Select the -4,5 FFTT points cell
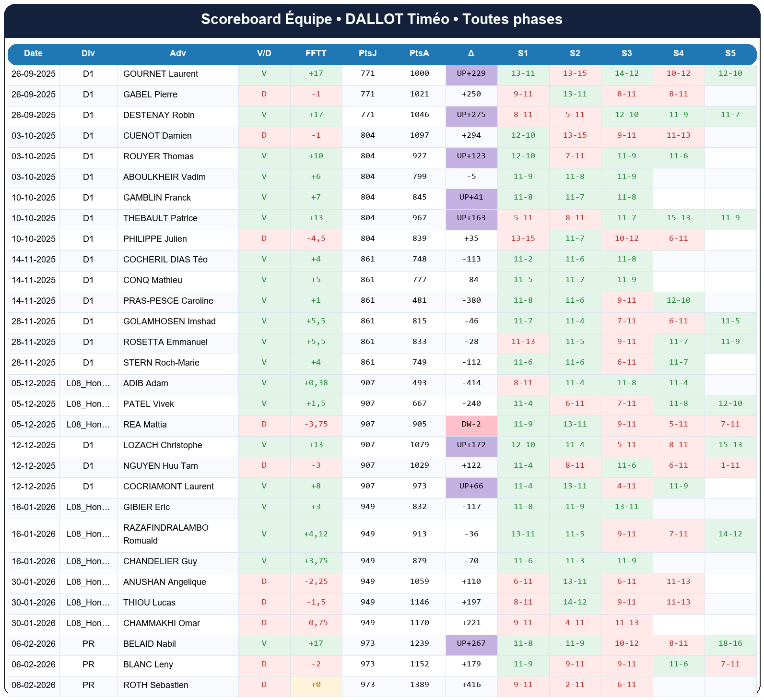Viewport: 764px width, 700px height. coord(316,239)
